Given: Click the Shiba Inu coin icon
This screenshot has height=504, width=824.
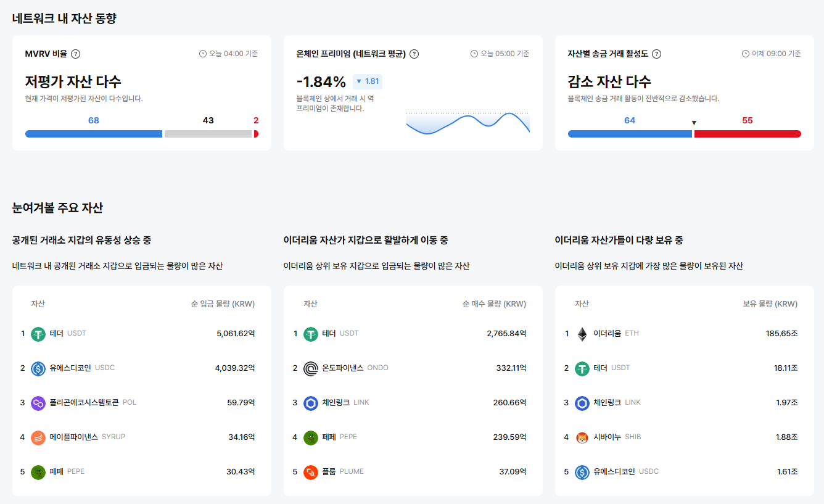Looking at the screenshot, I should [x=582, y=437].
